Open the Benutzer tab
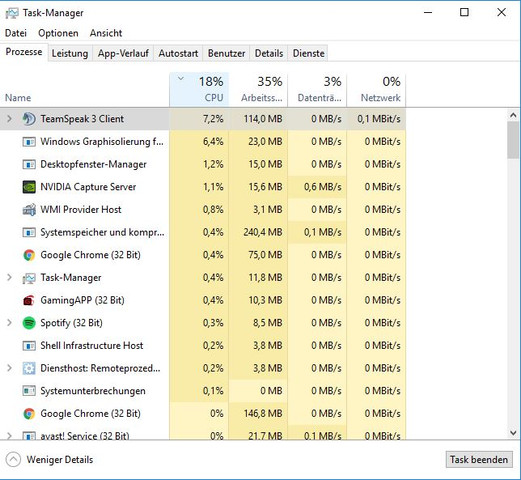 click(226, 53)
